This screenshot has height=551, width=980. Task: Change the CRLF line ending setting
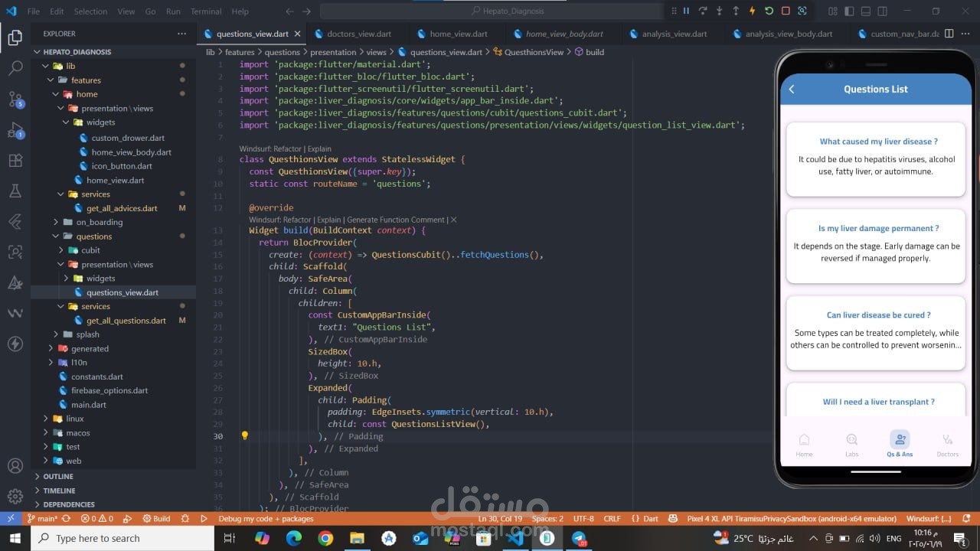[x=612, y=518]
